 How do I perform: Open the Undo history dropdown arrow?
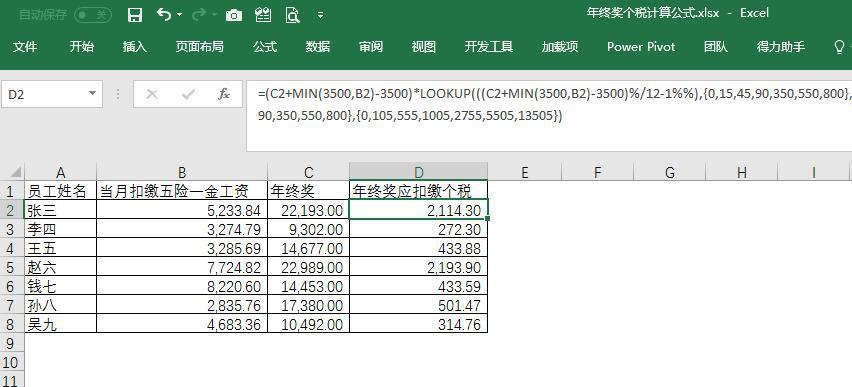(x=179, y=15)
